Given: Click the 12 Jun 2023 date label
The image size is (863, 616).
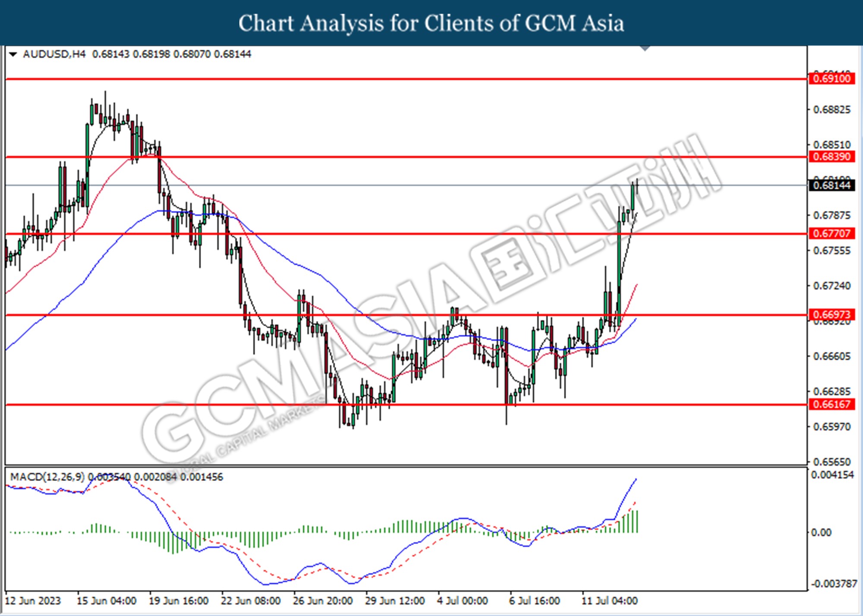Looking at the screenshot, I should point(33,600).
